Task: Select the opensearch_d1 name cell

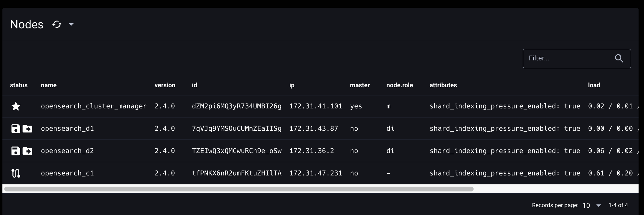Action: (x=67, y=129)
